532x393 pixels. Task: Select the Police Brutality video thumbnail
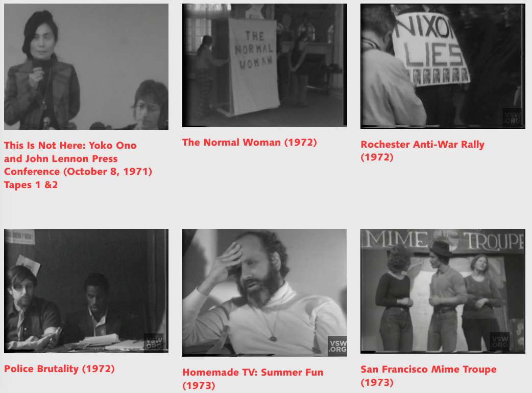click(x=86, y=291)
